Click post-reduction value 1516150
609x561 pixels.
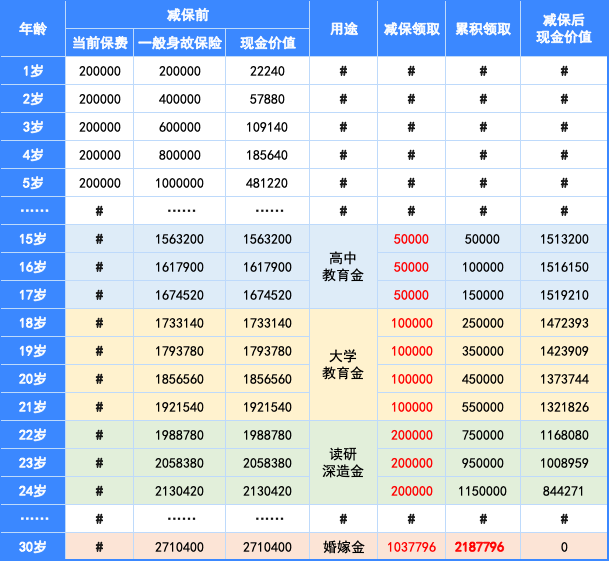564,267
